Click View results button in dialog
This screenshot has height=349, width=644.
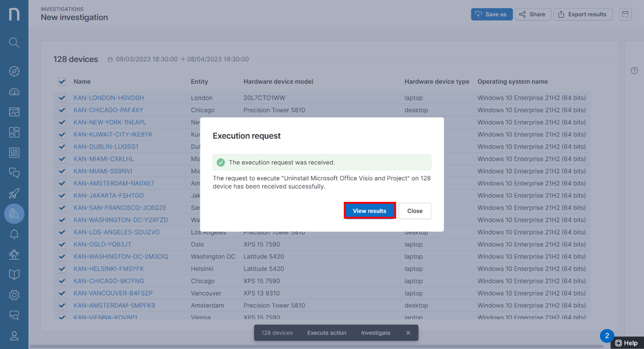[x=369, y=211]
